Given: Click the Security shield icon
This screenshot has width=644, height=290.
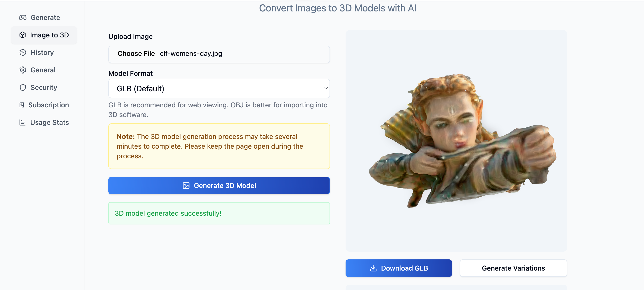Looking at the screenshot, I should pos(23,87).
